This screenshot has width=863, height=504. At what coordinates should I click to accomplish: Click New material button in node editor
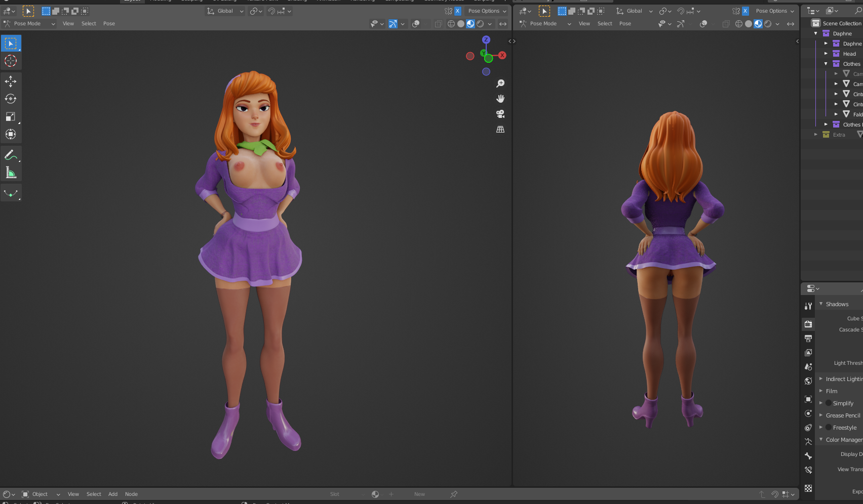click(x=419, y=494)
